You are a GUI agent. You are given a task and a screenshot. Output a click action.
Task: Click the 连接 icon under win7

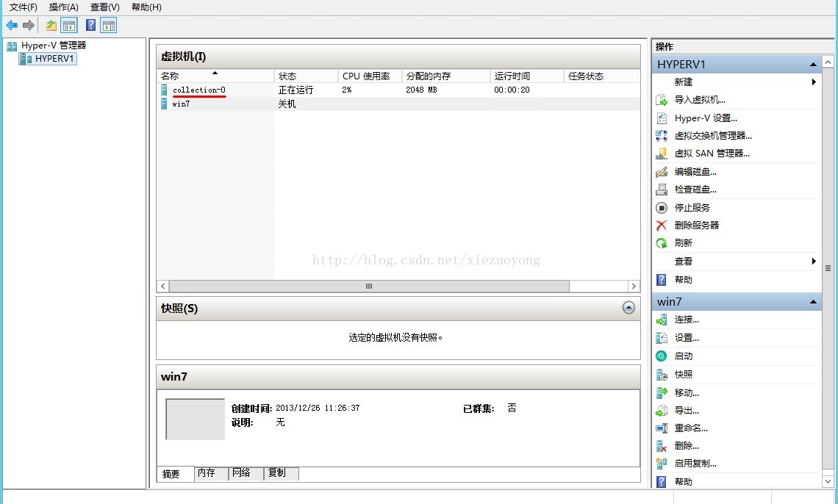(662, 320)
